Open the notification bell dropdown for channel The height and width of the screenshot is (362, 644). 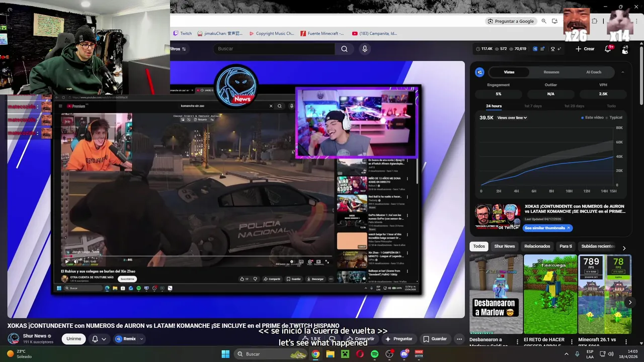tap(99, 339)
